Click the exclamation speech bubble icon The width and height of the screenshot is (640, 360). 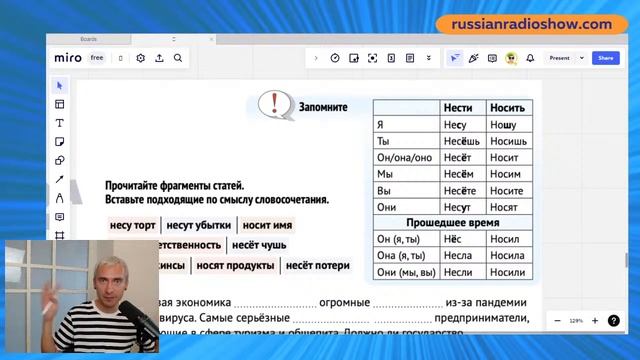coord(276,105)
